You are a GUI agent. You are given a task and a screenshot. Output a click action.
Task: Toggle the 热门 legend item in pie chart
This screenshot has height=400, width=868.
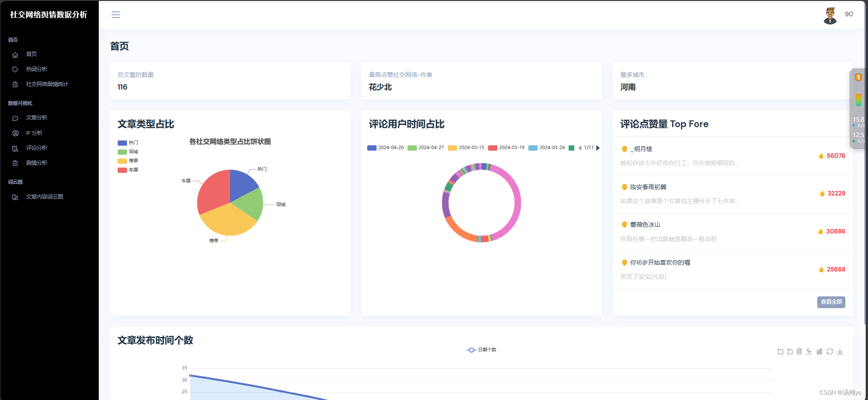click(128, 143)
